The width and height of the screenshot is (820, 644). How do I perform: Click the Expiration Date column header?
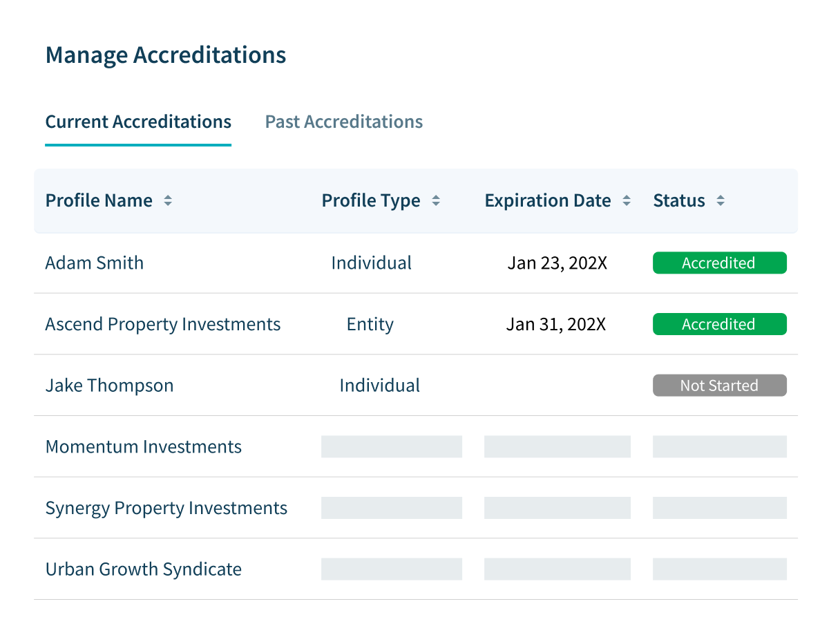pyautogui.click(x=548, y=200)
